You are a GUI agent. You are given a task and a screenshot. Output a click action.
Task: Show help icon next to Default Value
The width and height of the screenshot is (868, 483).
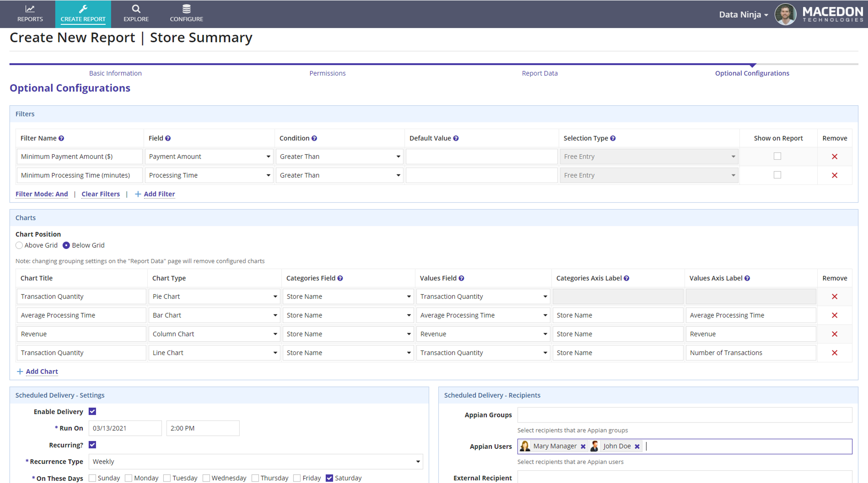455,138
